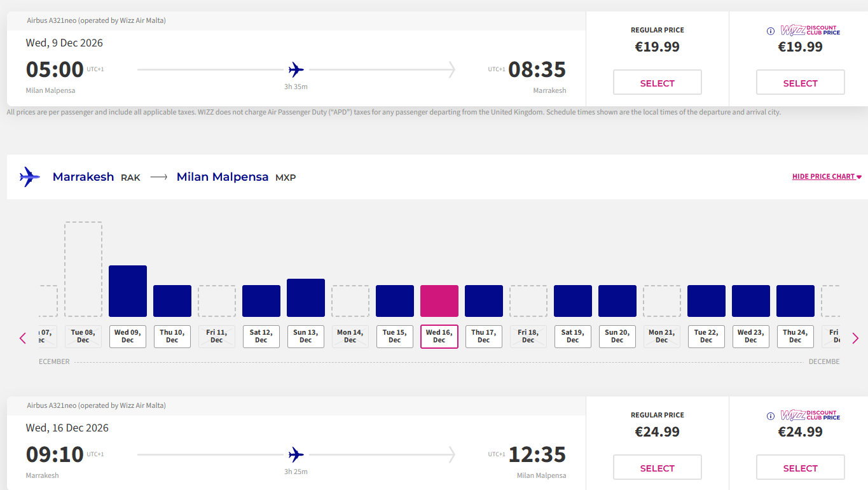Select regular price €24.99 for the 09:10 flight

click(x=658, y=468)
